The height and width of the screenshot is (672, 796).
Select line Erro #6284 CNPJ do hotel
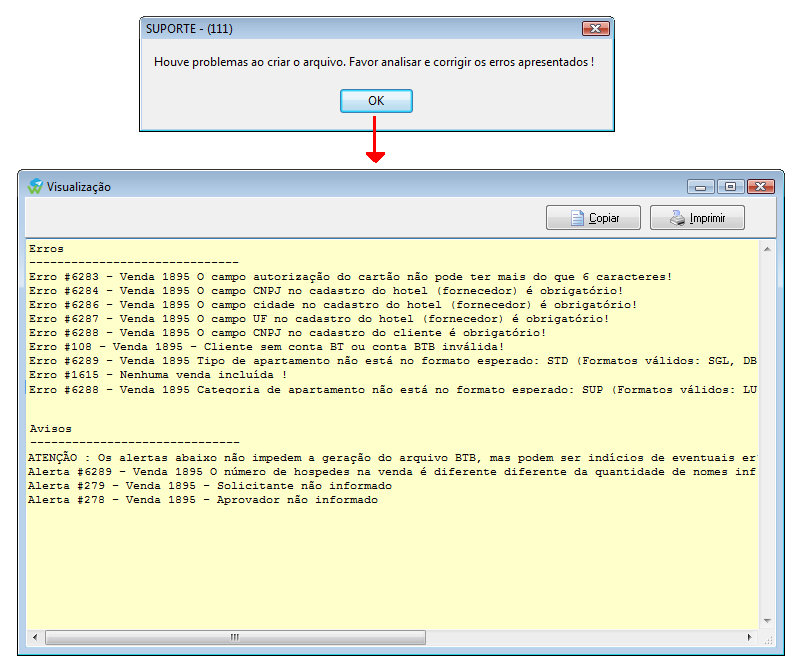pyautogui.click(x=326, y=291)
